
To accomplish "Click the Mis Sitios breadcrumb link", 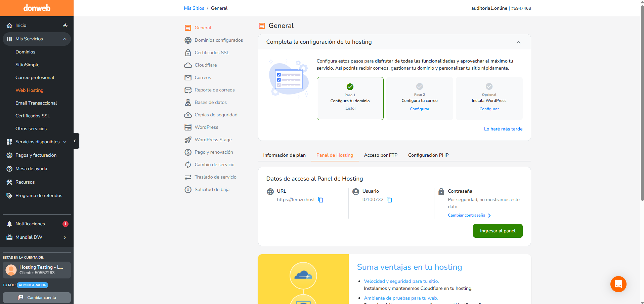I will click(194, 8).
